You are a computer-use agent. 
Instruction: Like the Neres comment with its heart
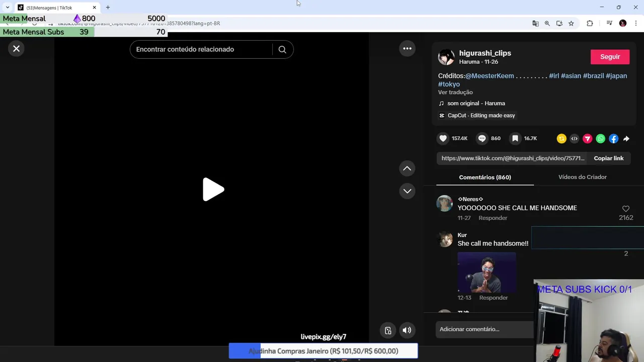pyautogui.click(x=626, y=209)
